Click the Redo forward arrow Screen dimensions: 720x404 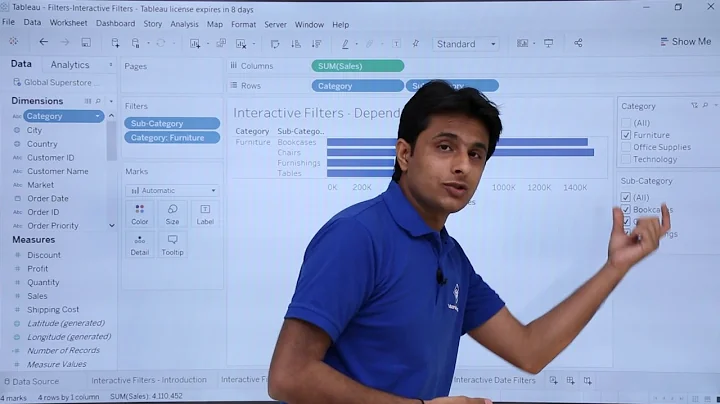tap(65, 42)
